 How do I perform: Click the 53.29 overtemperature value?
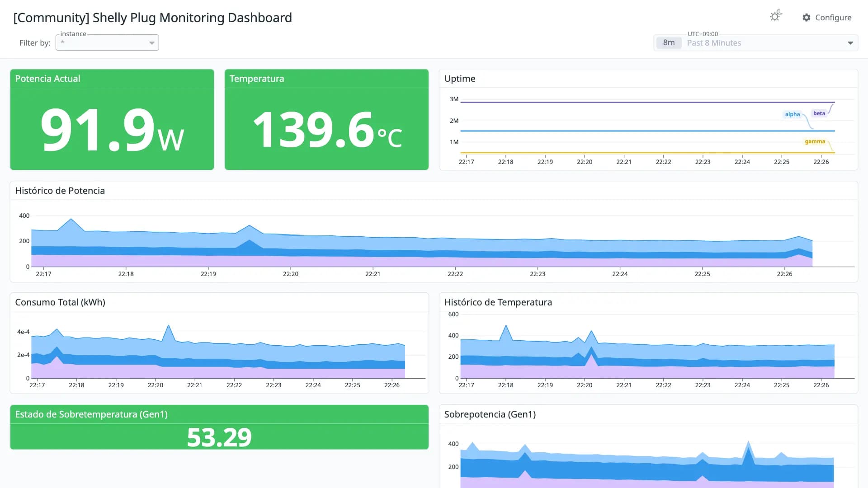point(219,437)
